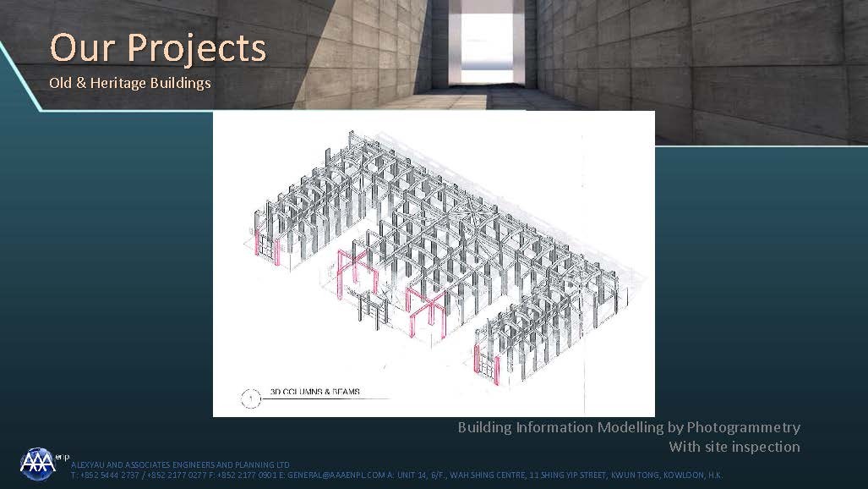The height and width of the screenshot is (489, 868).
Task: Select the Wah Shing Centre office address
Action: (560, 475)
